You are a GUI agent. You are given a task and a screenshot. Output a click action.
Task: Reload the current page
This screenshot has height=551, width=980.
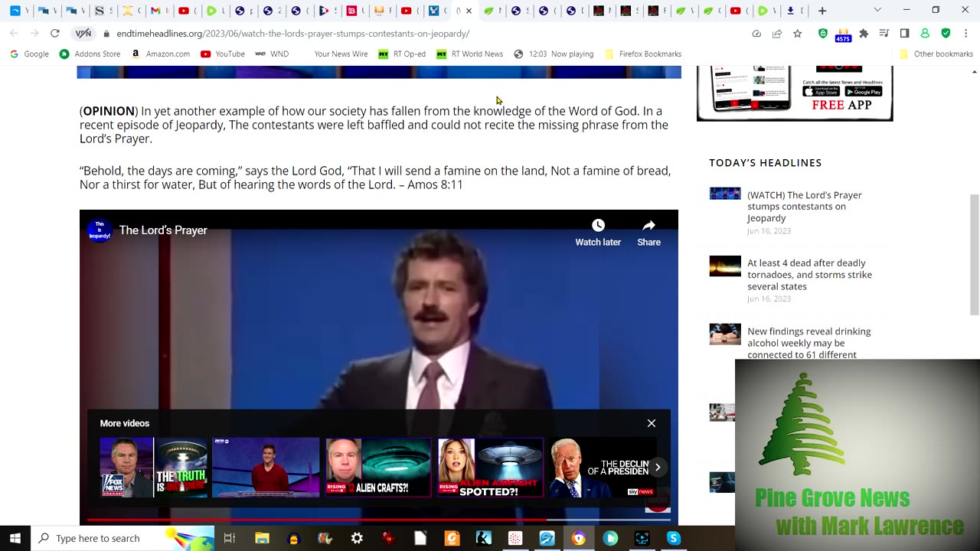54,34
